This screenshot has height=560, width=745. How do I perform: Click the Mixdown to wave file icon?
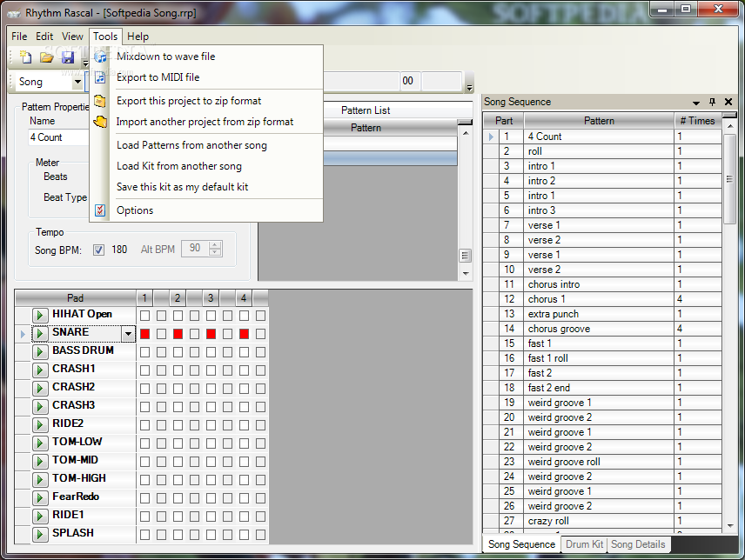100,57
